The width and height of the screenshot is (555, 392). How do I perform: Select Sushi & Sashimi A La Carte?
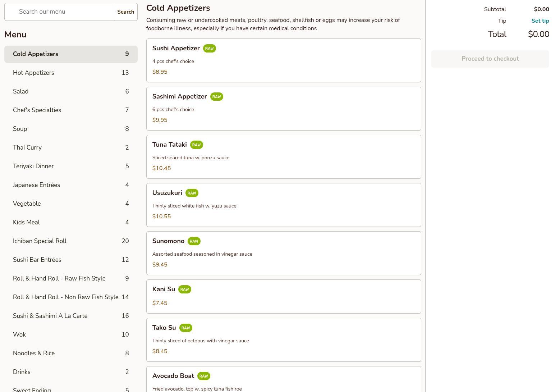71,316
